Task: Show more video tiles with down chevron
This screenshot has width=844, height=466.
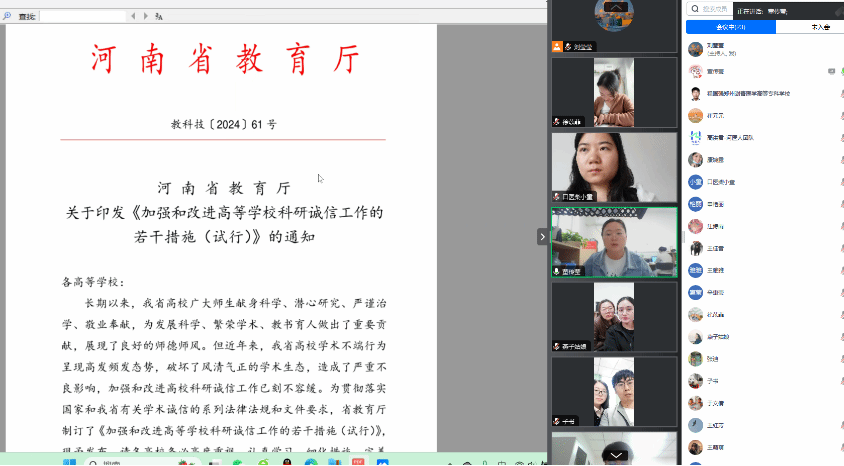Action: coord(616,455)
